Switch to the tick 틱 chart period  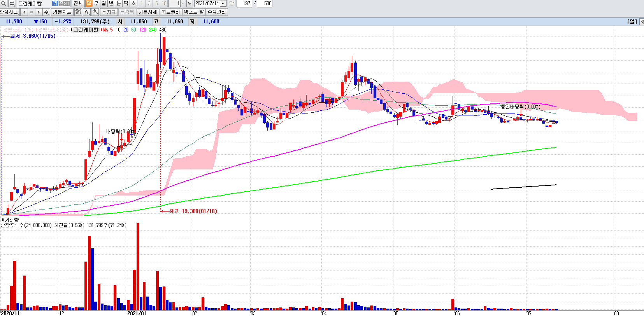(126, 3)
